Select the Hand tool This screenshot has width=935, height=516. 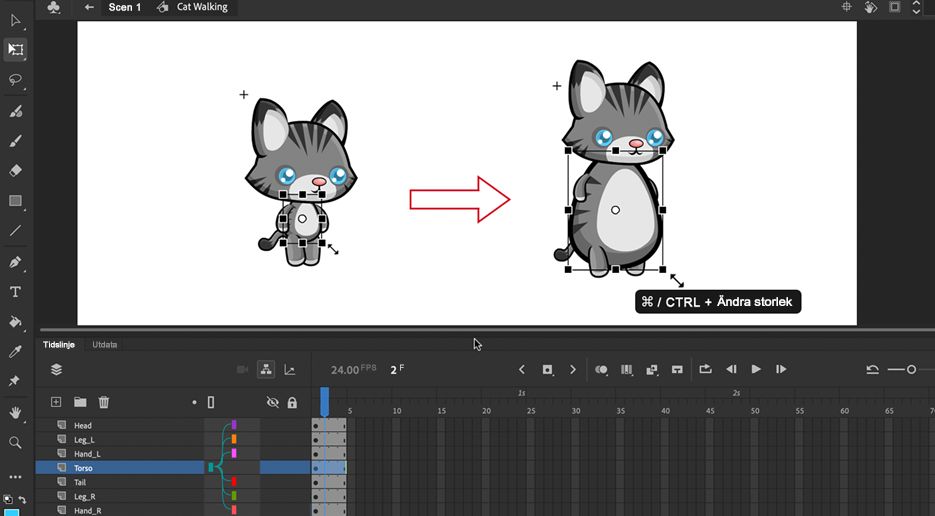16,412
